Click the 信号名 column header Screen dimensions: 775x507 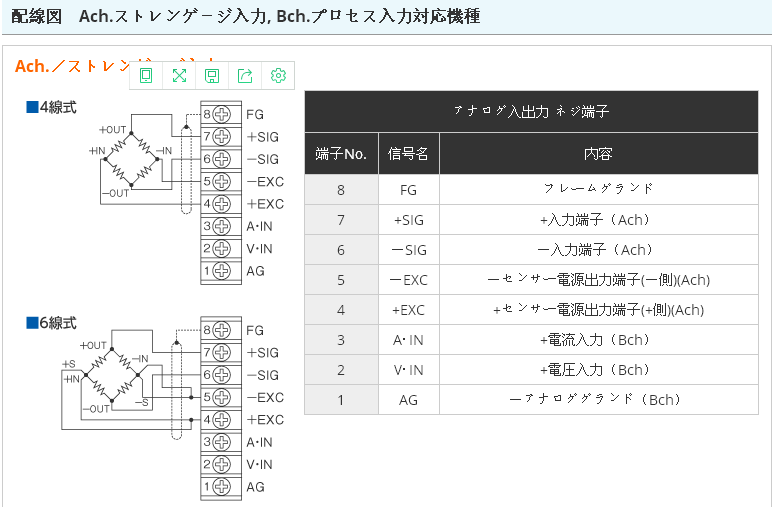point(408,154)
